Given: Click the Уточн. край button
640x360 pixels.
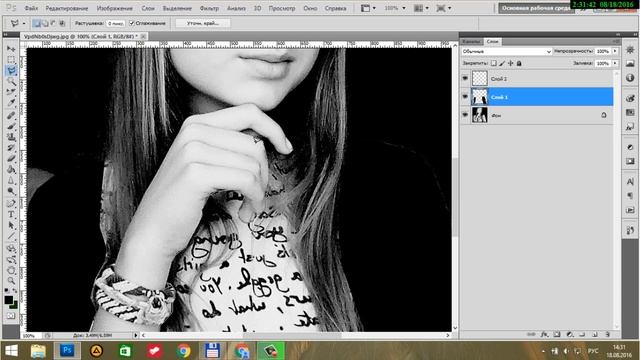Looking at the screenshot, I should click(x=203, y=23).
